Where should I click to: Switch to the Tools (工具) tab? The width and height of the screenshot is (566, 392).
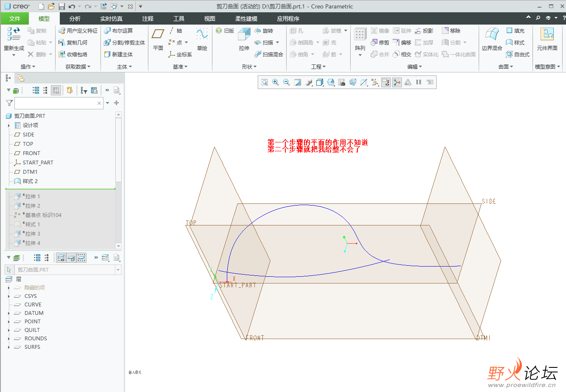pyautogui.click(x=179, y=19)
